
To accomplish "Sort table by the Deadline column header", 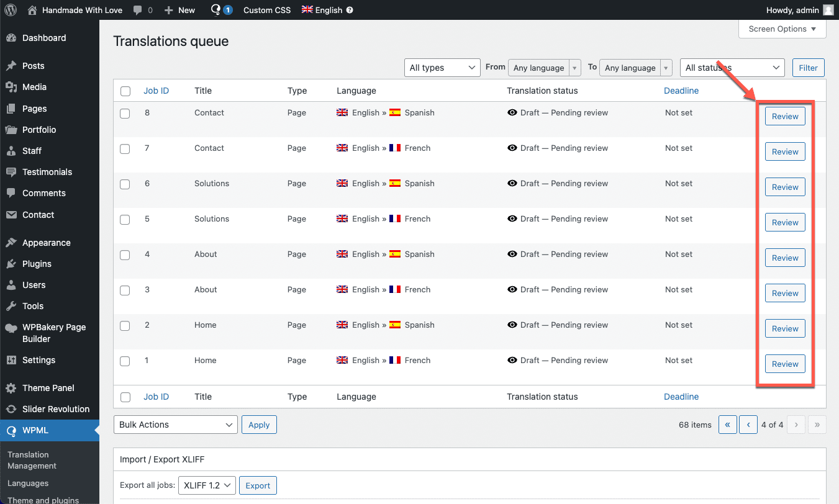I will pos(681,91).
